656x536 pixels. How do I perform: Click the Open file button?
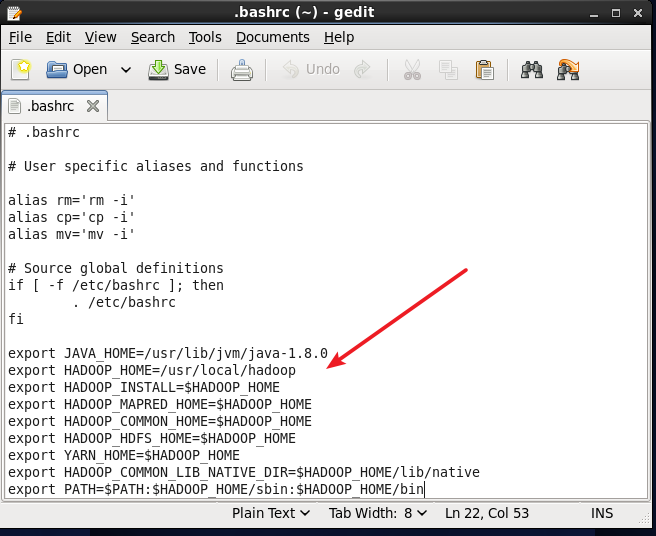77,70
